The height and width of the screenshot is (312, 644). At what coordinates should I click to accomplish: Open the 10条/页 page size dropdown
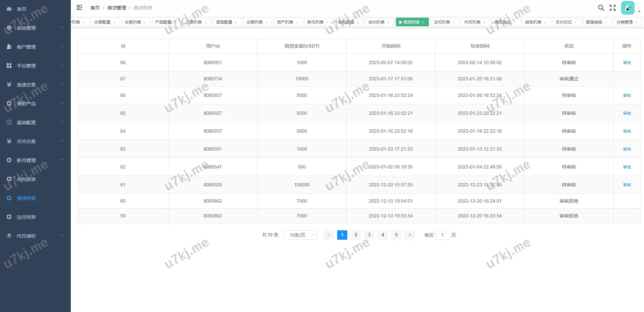click(x=300, y=235)
